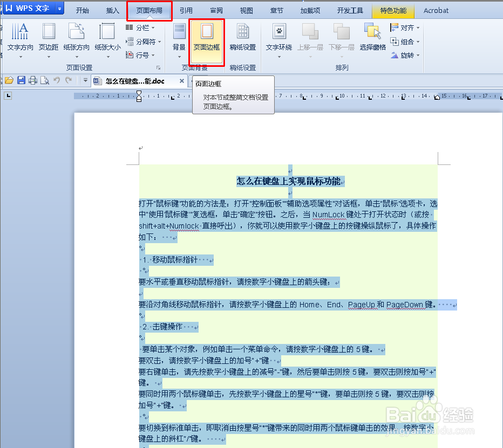
Task: Click the 文字环绕 text wrap icon
Action: click(279, 31)
